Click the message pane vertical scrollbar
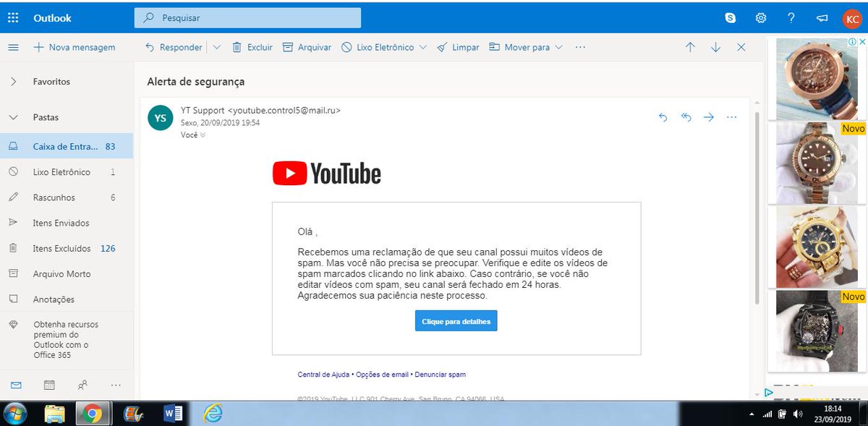 [757, 206]
